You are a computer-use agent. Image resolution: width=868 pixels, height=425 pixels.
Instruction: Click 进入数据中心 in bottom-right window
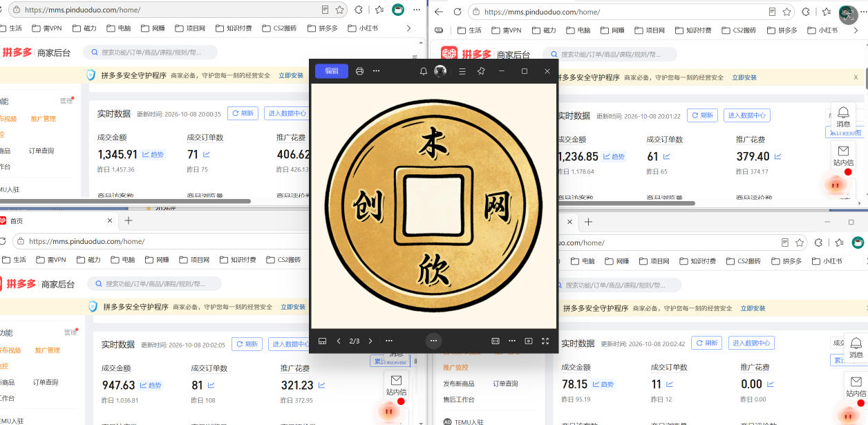tap(751, 343)
